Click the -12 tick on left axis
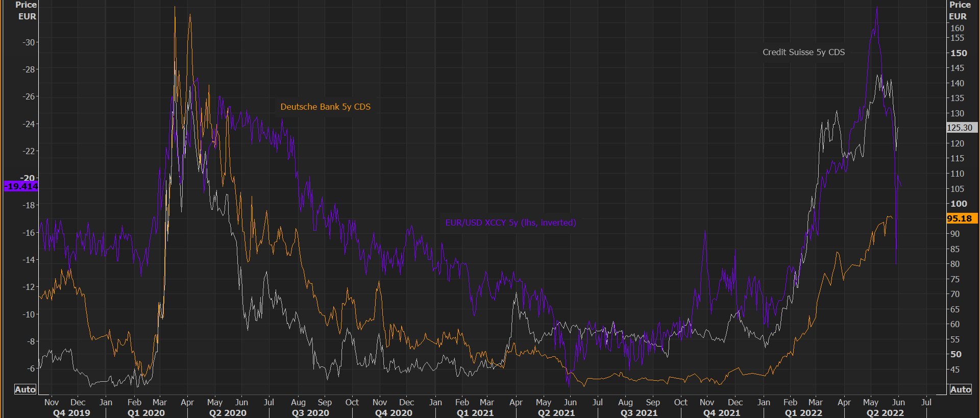 point(29,287)
